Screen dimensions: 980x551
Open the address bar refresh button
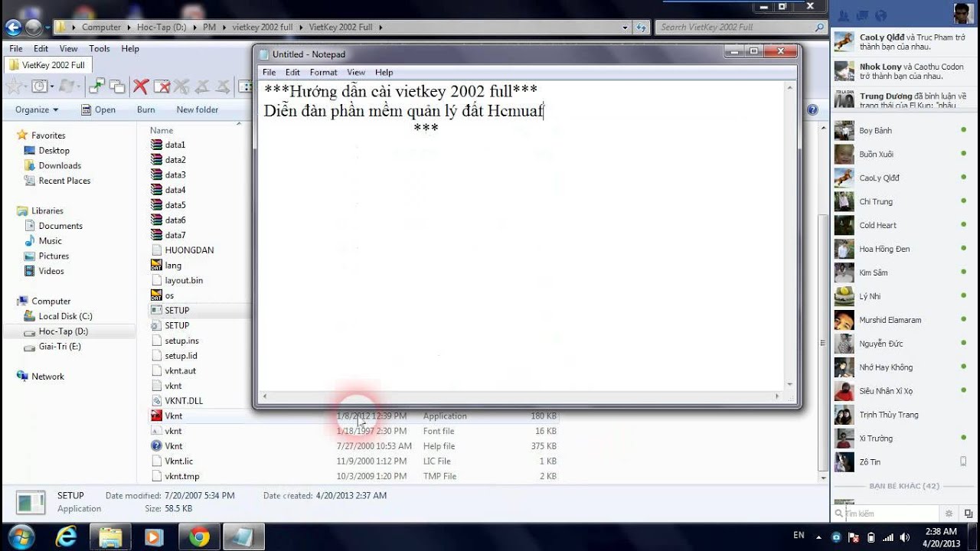coord(642,27)
